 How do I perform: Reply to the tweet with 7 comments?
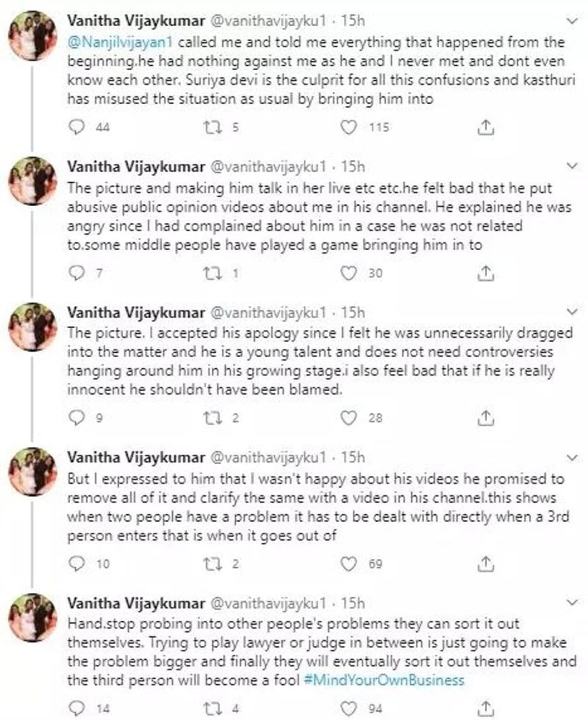(x=77, y=273)
